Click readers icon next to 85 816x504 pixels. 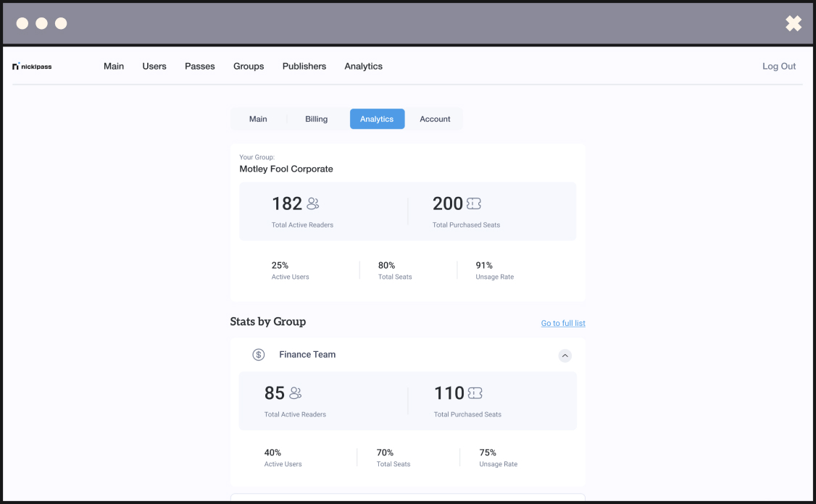(x=295, y=392)
